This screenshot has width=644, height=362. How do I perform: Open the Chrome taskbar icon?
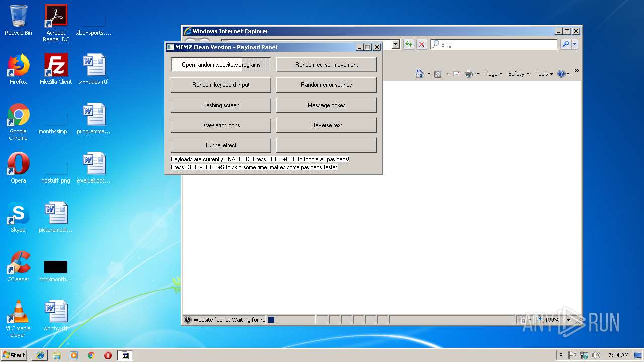pos(91,355)
